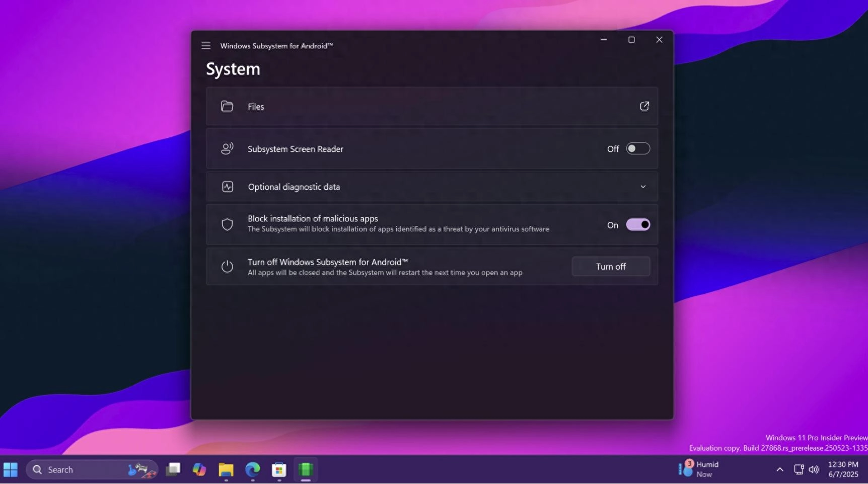Click the taskbar Search box
This screenshot has height=484, width=868.
point(92,469)
